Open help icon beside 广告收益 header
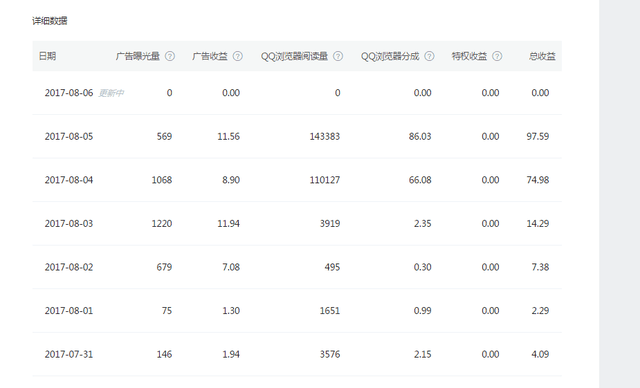This screenshot has height=388, width=640. pyautogui.click(x=238, y=56)
